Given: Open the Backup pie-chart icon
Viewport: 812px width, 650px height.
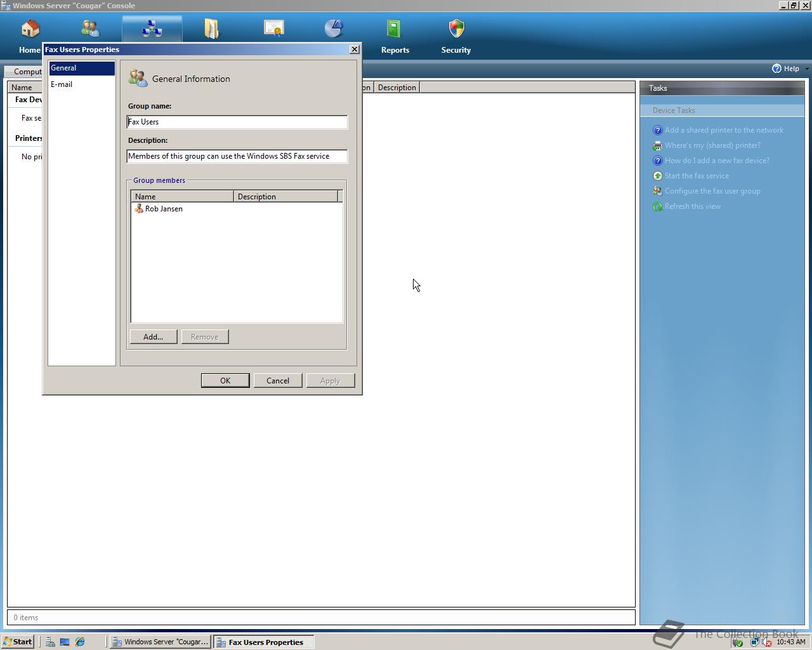Looking at the screenshot, I should coord(334,29).
